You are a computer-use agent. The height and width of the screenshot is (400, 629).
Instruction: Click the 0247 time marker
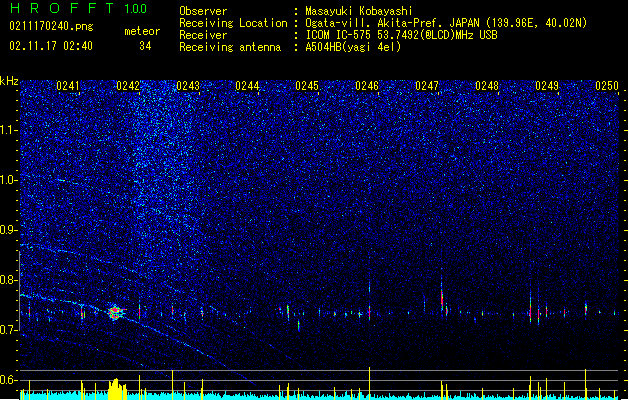click(427, 86)
